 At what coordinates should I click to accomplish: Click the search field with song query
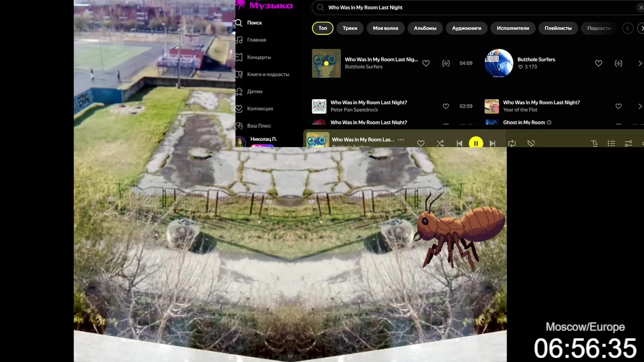(478, 8)
